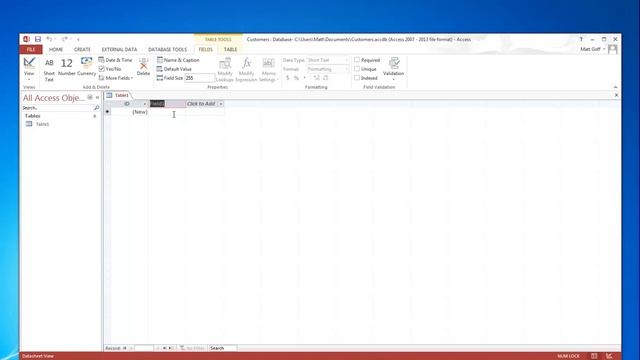The width and height of the screenshot is (640, 360).
Task: Click the Undo arrow in the title bar
Action: tap(49, 39)
